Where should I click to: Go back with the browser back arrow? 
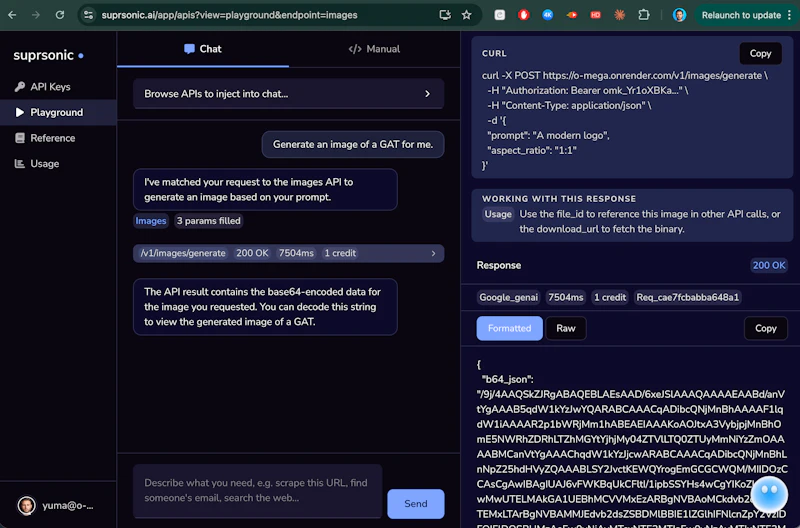coord(12,15)
